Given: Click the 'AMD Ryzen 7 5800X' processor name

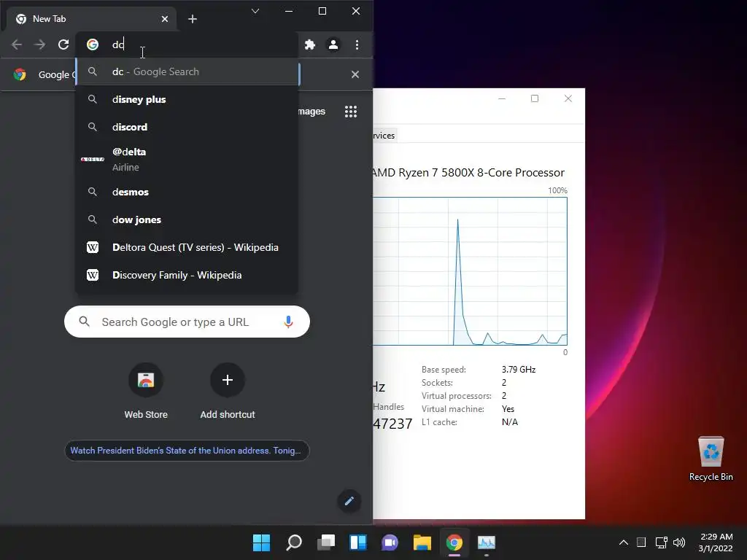Looking at the screenshot, I should [468, 172].
